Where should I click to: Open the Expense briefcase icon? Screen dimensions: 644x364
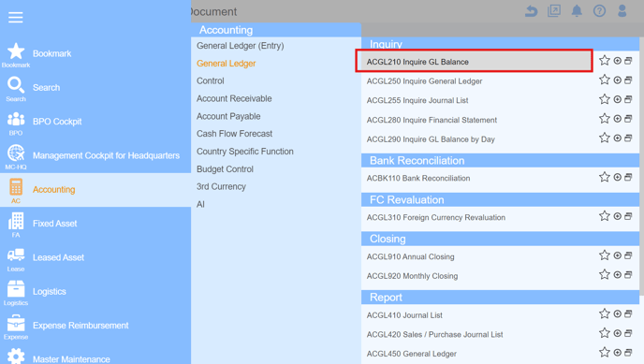point(16,323)
